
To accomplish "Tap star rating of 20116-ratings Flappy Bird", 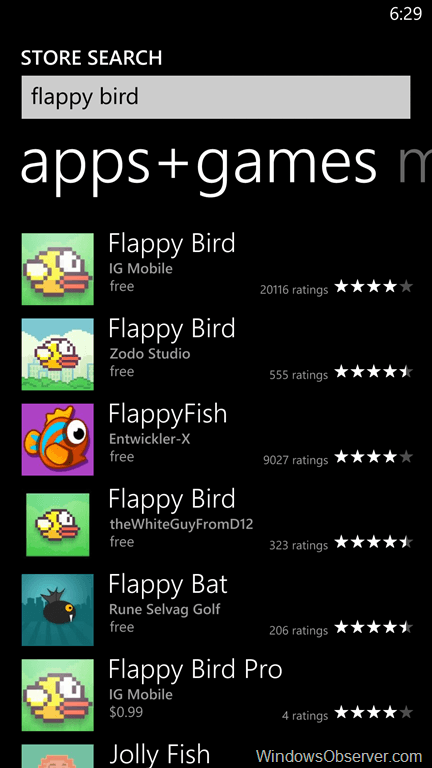I will click(374, 287).
